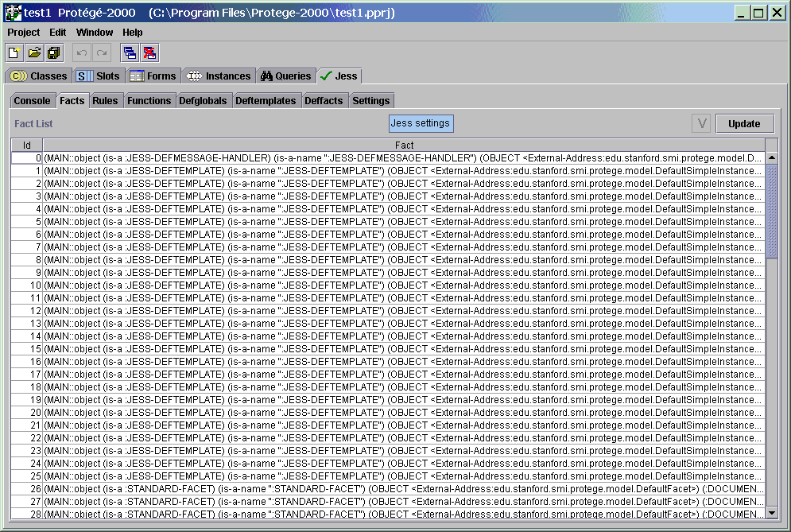Open the Deftemplates sub-tab
The height and width of the screenshot is (532, 791).
click(x=266, y=101)
